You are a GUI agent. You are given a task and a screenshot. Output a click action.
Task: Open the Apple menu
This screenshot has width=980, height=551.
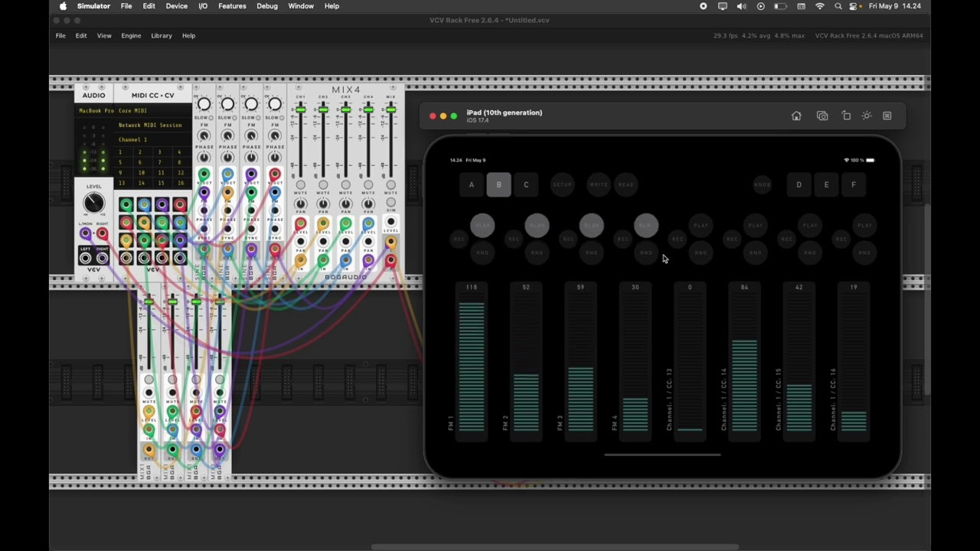click(63, 6)
